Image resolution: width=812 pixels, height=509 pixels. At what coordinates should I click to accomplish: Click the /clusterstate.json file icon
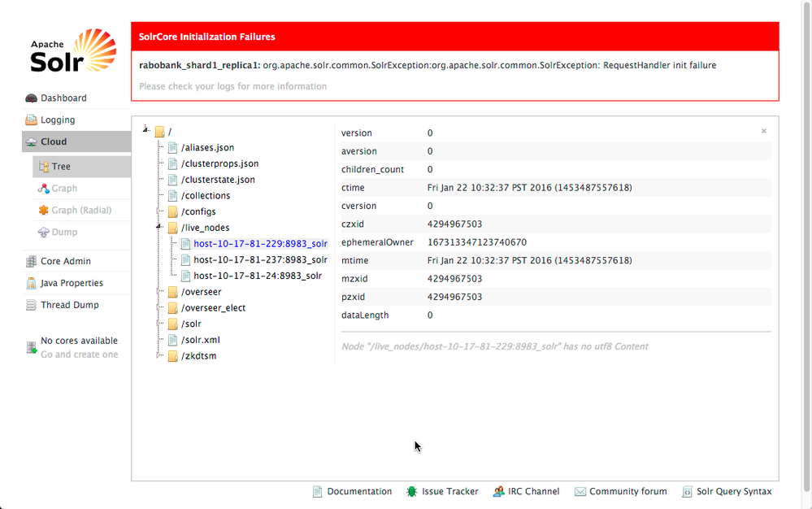click(173, 180)
